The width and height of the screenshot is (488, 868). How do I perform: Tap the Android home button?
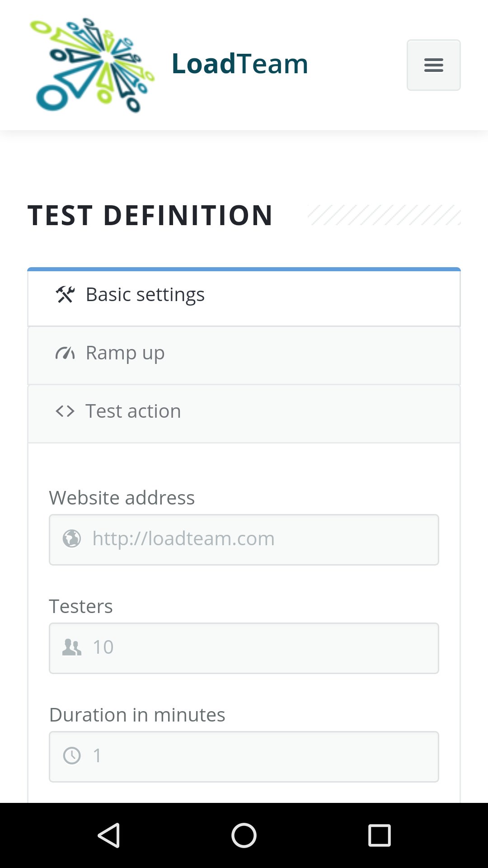[x=244, y=835]
